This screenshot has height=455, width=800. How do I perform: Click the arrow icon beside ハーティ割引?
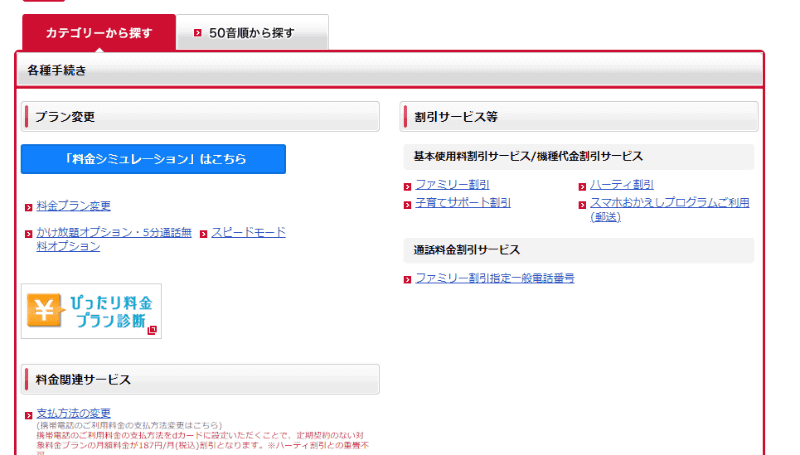(582, 187)
